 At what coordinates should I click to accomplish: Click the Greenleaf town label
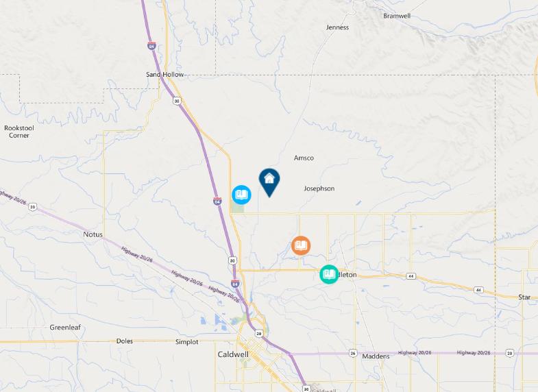pos(65,328)
